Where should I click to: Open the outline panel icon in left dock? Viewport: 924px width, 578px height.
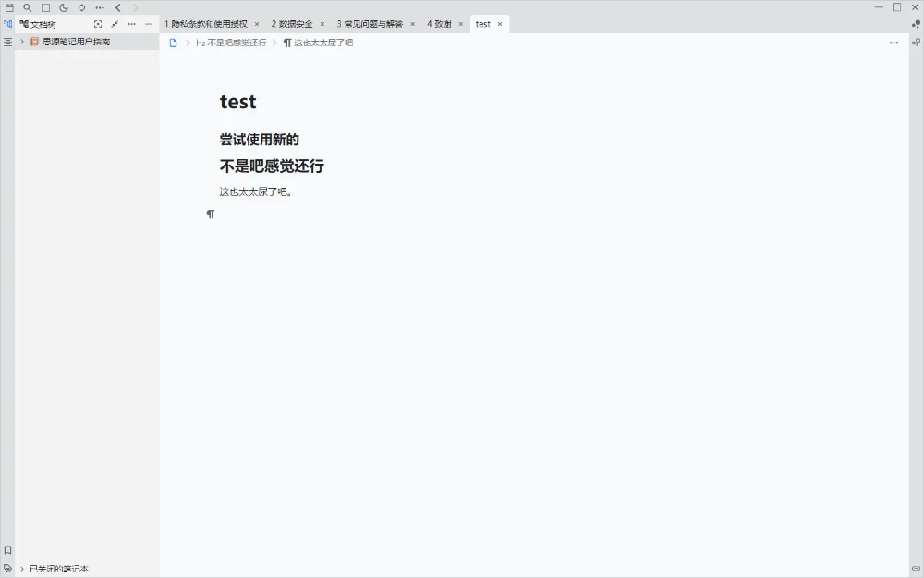click(7, 42)
